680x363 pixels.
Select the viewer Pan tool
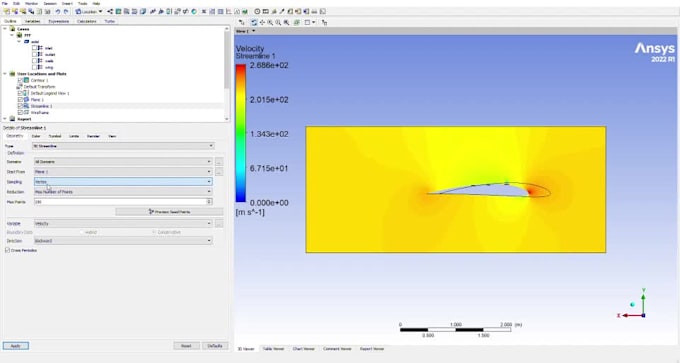coord(262,22)
